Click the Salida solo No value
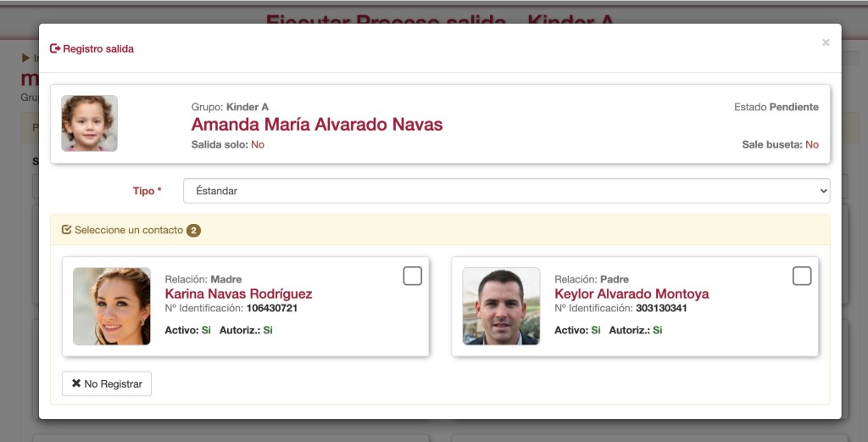 tap(257, 144)
